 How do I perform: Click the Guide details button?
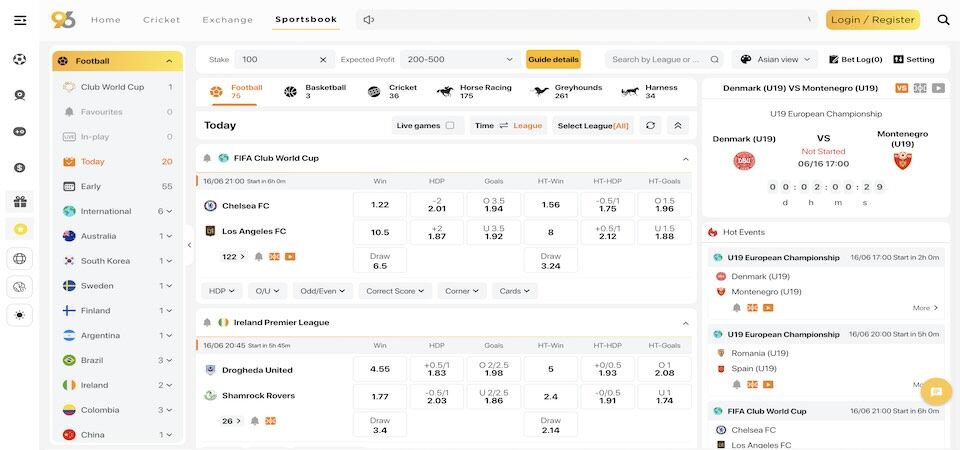pos(553,60)
